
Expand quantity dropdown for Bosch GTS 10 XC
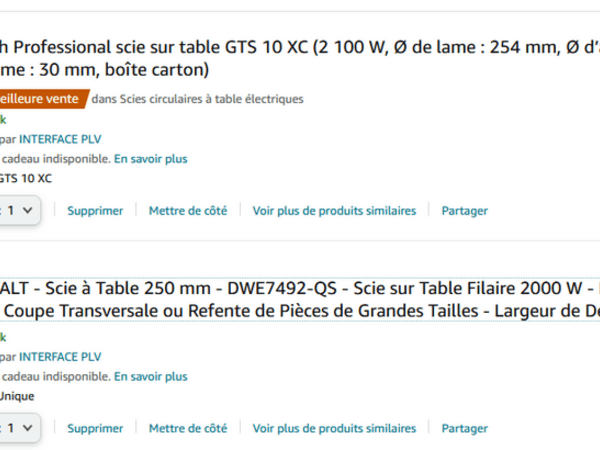point(19,210)
